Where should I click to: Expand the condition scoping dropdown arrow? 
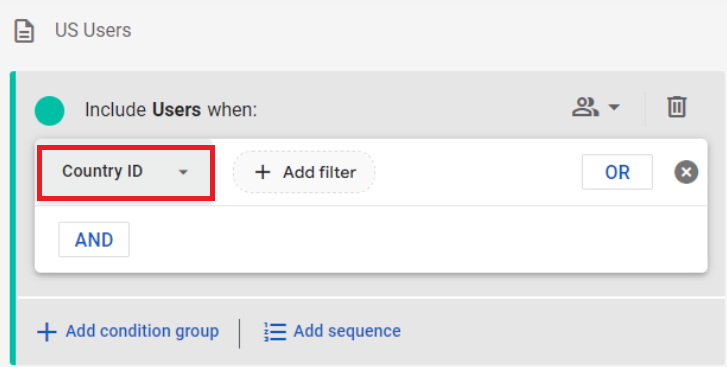[614, 108]
